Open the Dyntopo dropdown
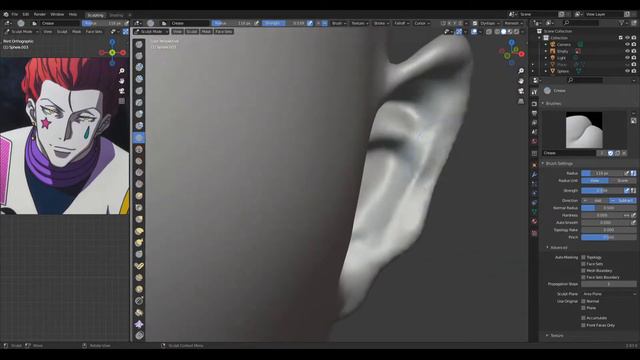Screen dimensions: 640x360 pos(489,23)
